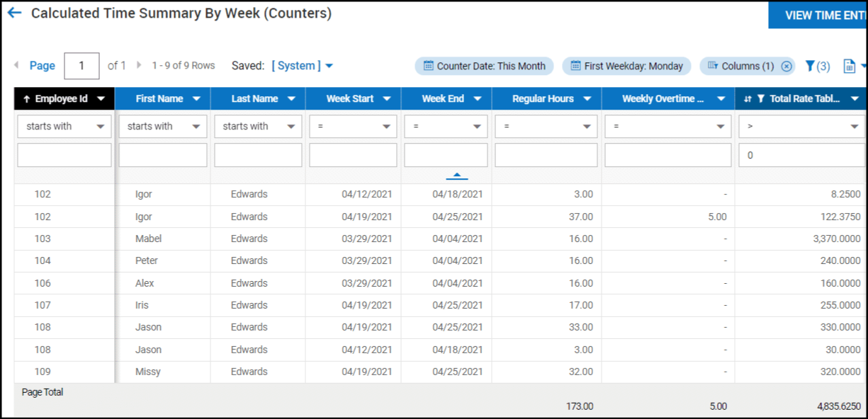
Task: Open Saved [System] view dropdown
Action: click(x=303, y=66)
